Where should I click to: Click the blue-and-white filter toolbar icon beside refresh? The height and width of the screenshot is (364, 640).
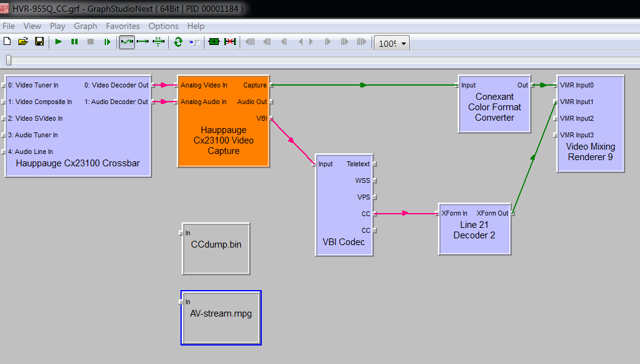(x=194, y=42)
